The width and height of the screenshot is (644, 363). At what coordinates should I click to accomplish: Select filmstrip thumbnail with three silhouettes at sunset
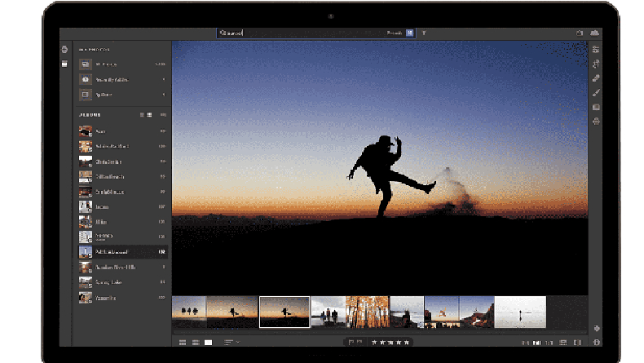pyautogui.click(x=189, y=312)
